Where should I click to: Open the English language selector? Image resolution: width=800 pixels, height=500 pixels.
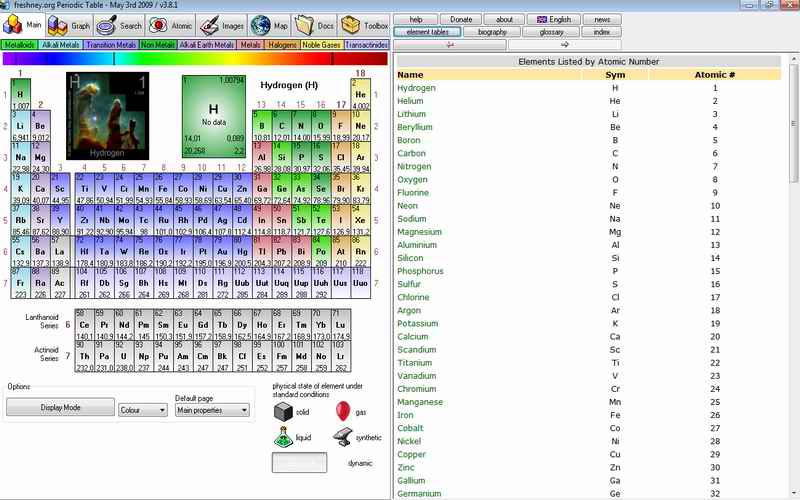(x=554, y=19)
